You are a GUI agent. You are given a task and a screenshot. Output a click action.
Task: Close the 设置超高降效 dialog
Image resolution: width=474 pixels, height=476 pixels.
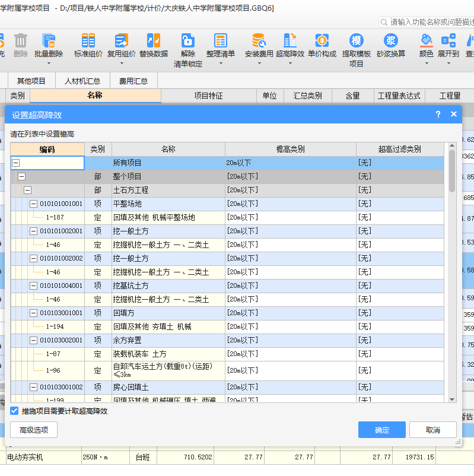click(x=454, y=114)
